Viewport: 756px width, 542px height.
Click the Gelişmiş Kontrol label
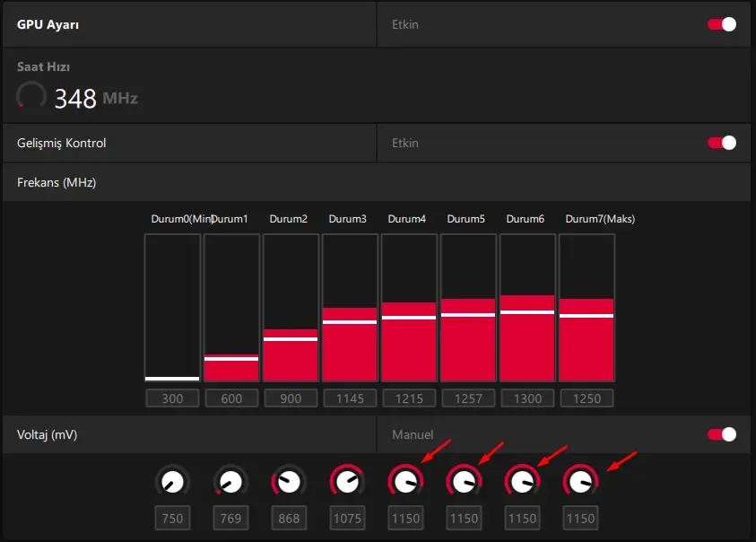pyautogui.click(x=61, y=144)
